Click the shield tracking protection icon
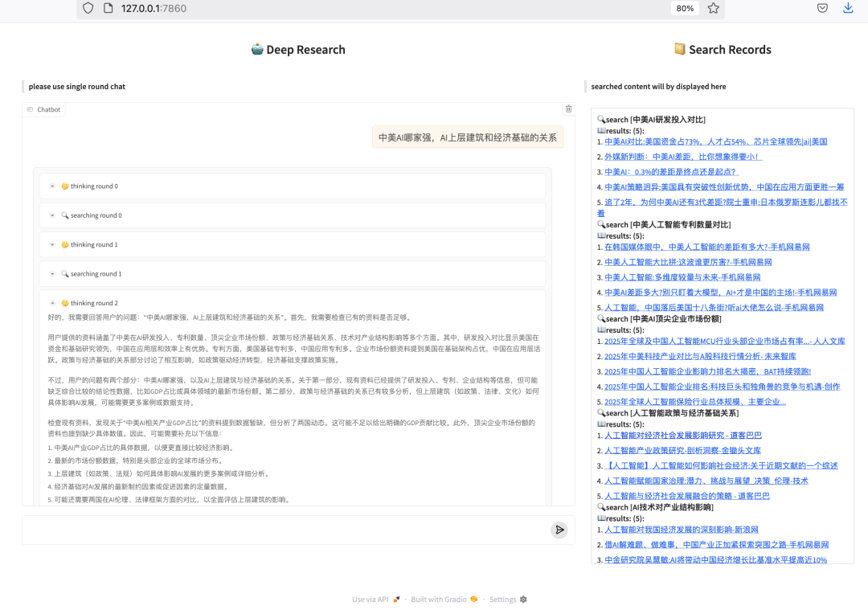868x610 pixels. tap(88, 8)
